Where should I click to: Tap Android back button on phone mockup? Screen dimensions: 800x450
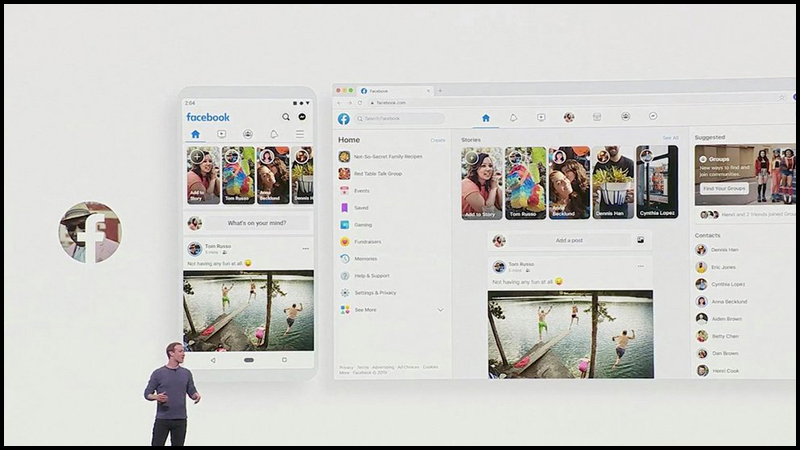click(213, 360)
